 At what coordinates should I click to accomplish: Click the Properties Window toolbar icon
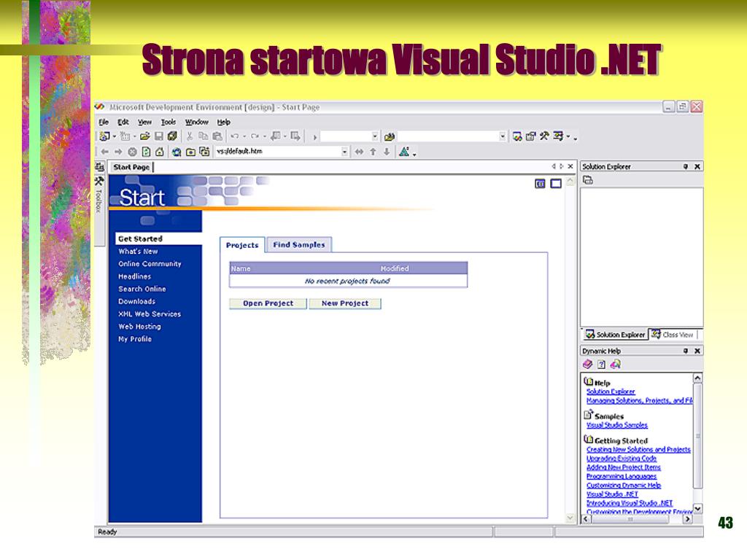coord(531,136)
